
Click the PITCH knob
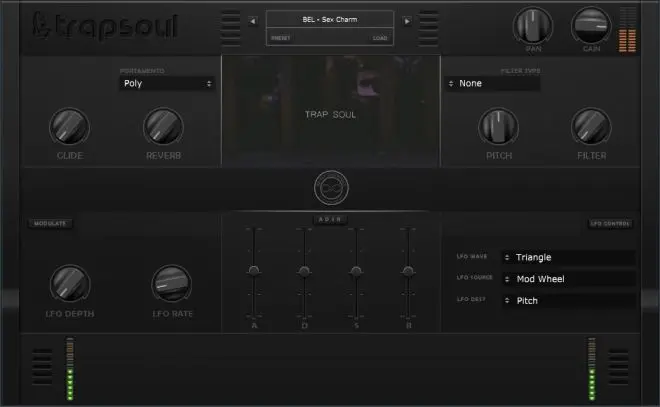point(498,127)
